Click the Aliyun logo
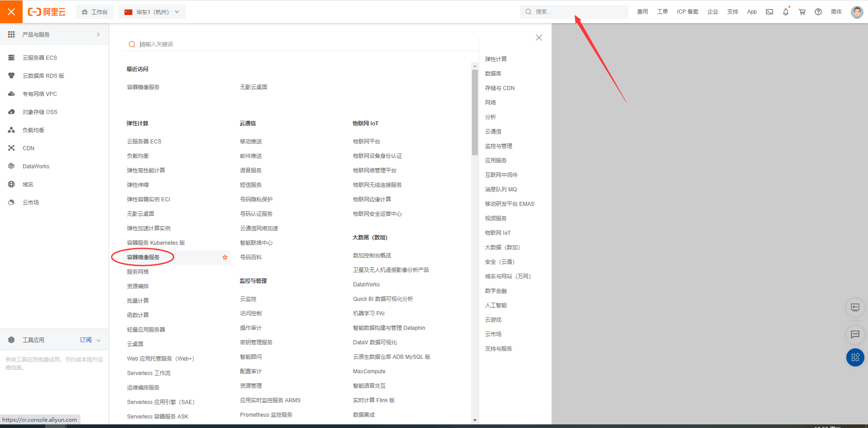The image size is (868, 428). coord(47,12)
